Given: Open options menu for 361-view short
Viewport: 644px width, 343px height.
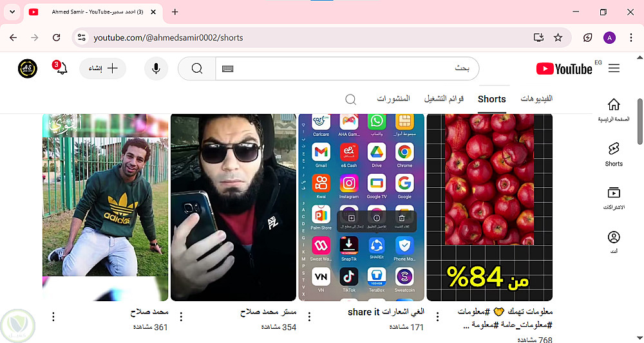Looking at the screenshot, I should [53, 317].
